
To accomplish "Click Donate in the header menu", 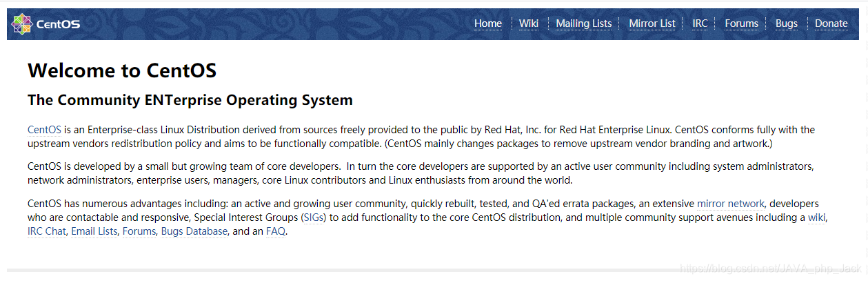I will coord(831,23).
